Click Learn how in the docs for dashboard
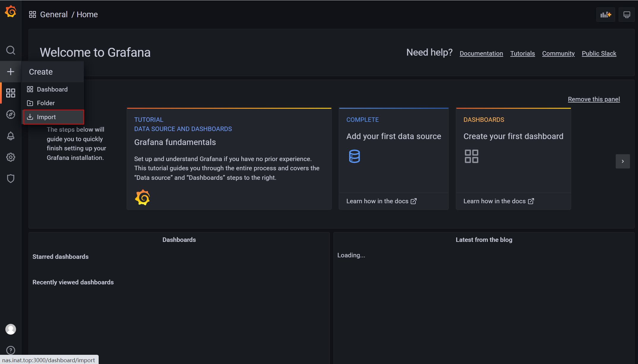This screenshot has height=364, width=638. (x=499, y=201)
